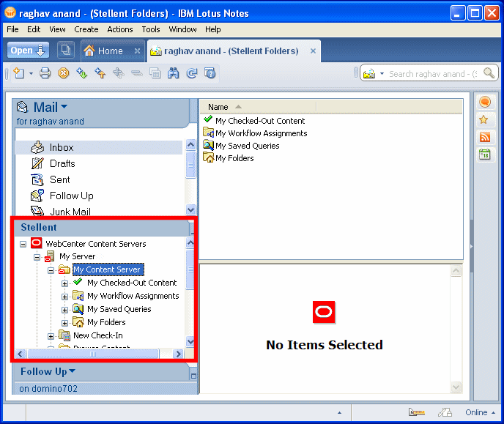This screenshot has width=504, height=424.
Task: Click the Open button
Action: (x=28, y=50)
